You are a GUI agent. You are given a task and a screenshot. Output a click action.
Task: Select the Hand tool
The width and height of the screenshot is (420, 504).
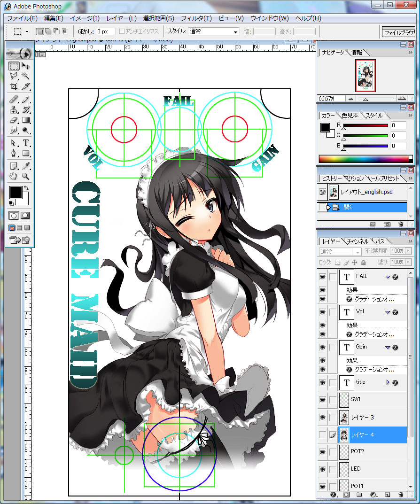[x=14, y=176]
